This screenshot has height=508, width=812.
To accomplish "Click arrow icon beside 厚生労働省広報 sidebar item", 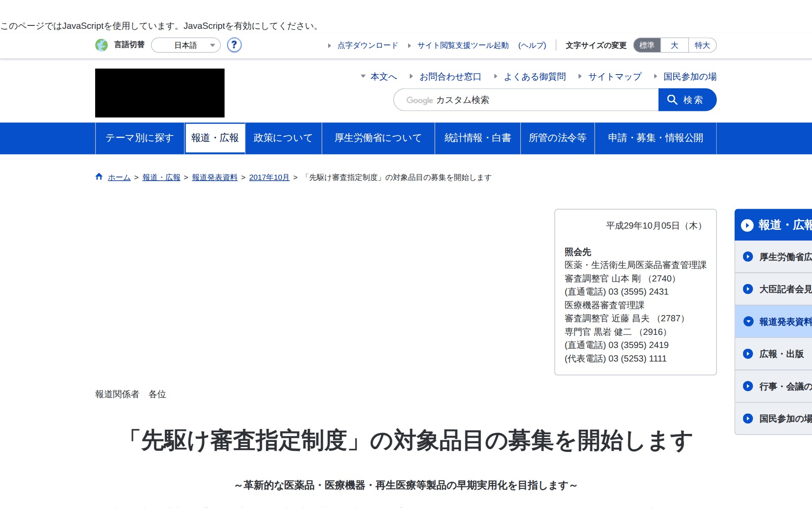I will pos(748,257).
